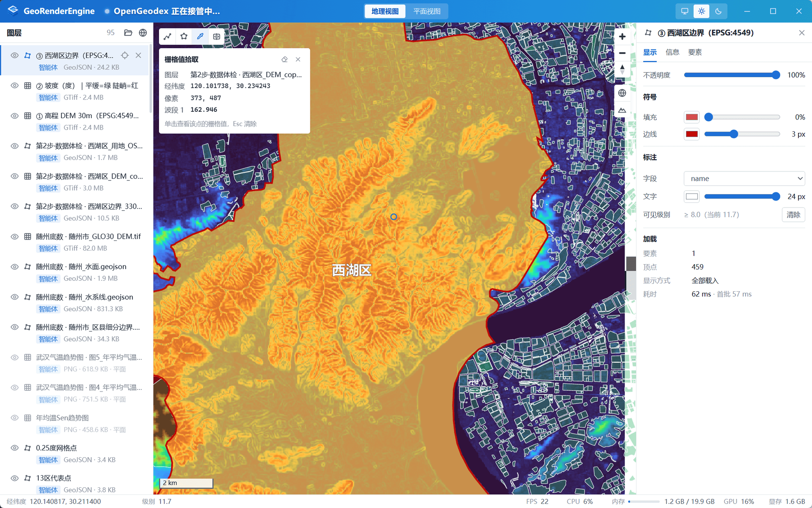Screen dimensions: 812x508
Task: Open folder icon in layers header
Action: (x=128, y=33)
